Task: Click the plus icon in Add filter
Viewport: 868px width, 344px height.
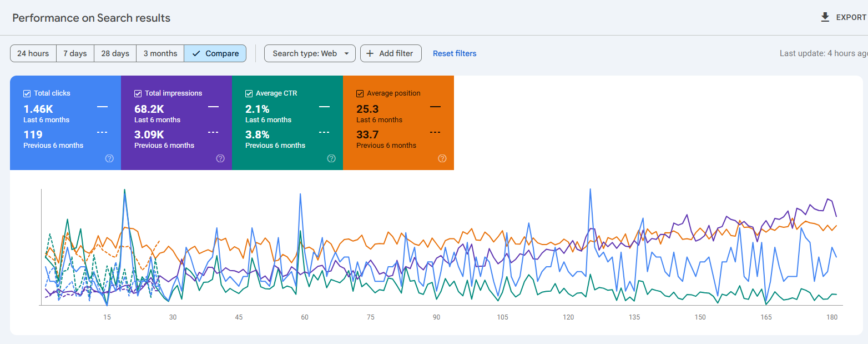Action: click(370, 53)
